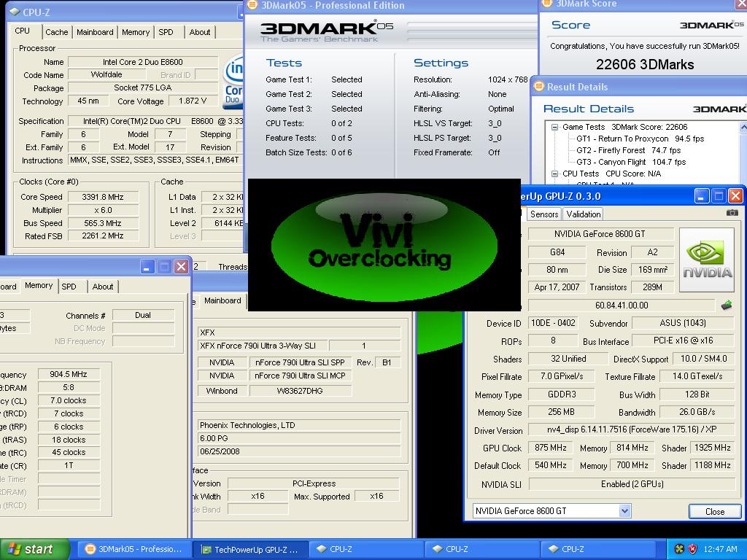The height and width of the screenshot is (560, 747).
Task: Open About tab in memory CPU-Z window
Action: (103, 286)
